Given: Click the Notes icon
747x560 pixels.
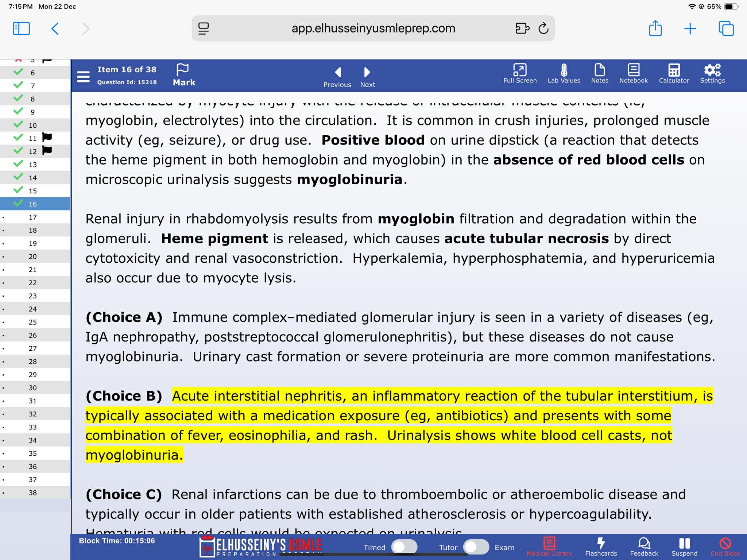Looking at the screenshot, I should (599, 74).
